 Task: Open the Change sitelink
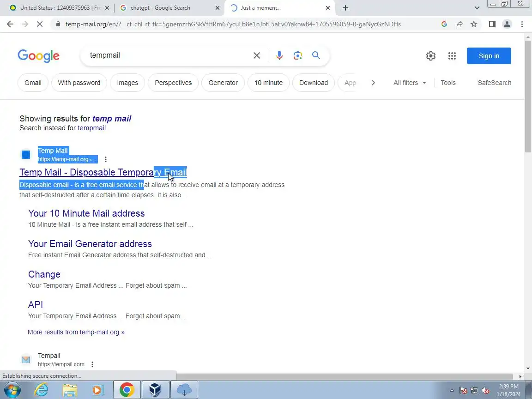tap(44, 274)
